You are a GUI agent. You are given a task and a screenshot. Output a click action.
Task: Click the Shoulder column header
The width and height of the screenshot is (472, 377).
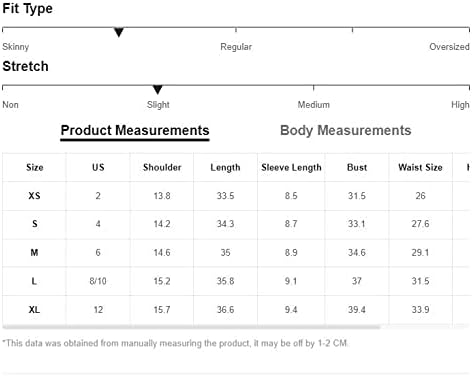point(162,167)
